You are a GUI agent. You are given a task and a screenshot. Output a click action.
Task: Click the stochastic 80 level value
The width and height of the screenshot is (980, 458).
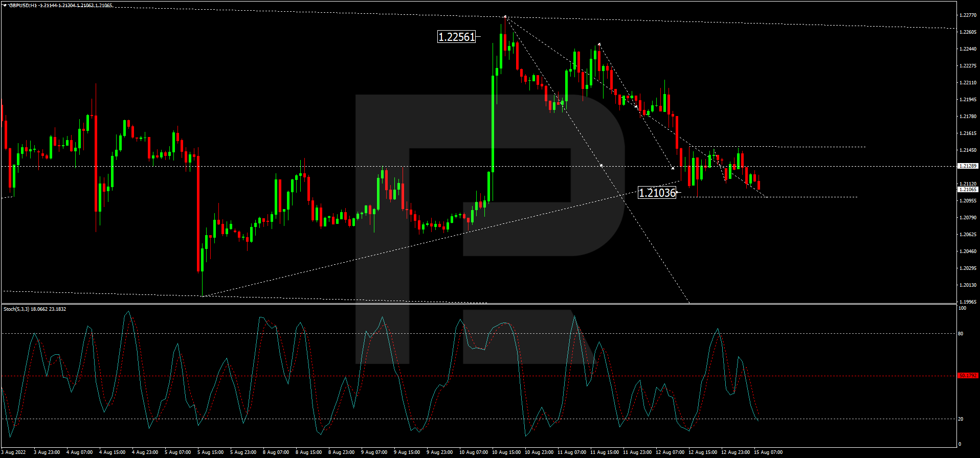click(x=961, y=334)
